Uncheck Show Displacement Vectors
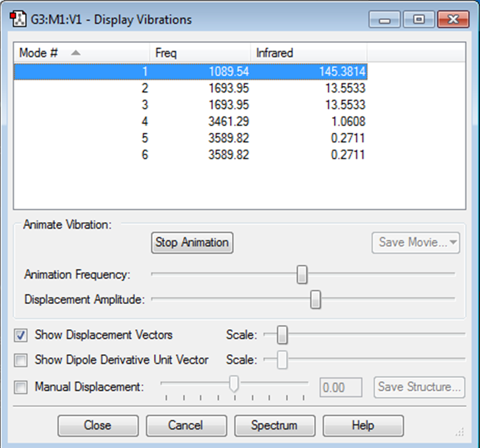Screen dimensions: 480x448 [x=20, y=336]
